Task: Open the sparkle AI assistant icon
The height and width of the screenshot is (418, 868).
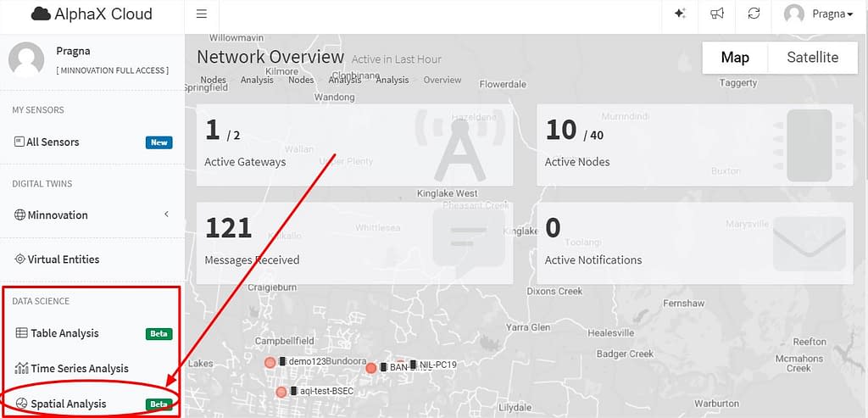Action: point(681,14)
